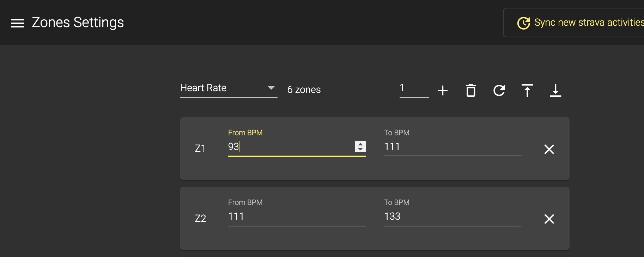Click Z1 To BPM field showing 111
Viewport: 644px width, 257px height.
(452, 146)
